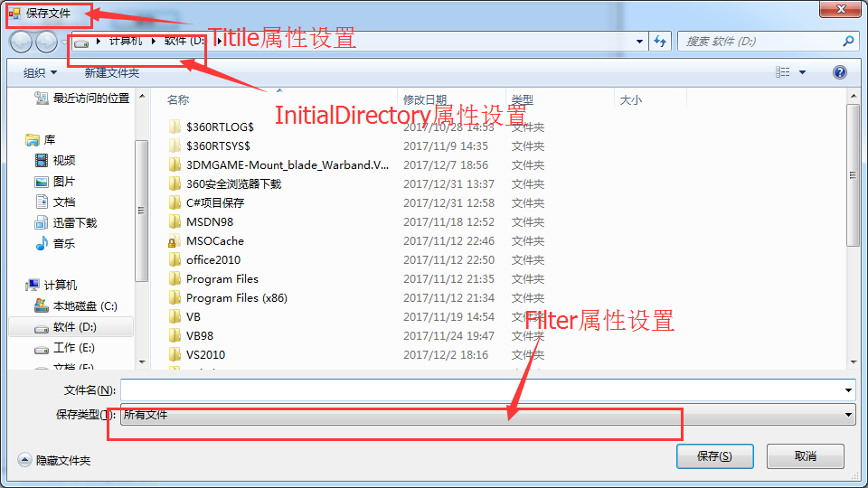Click the back navigation arrow button

click(21, 42)
